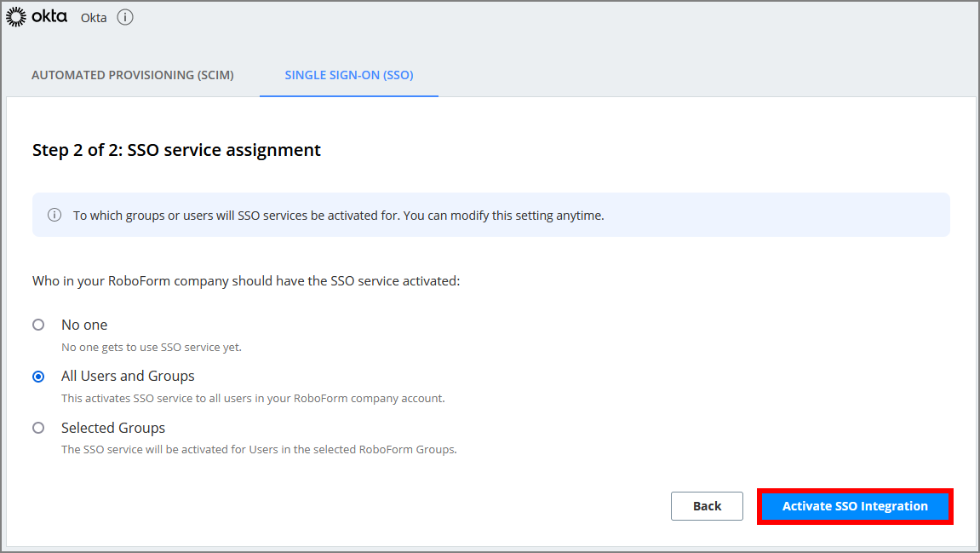
Task: Switch to Automated Provisioning (SCIM) tab
Action: 133,75
